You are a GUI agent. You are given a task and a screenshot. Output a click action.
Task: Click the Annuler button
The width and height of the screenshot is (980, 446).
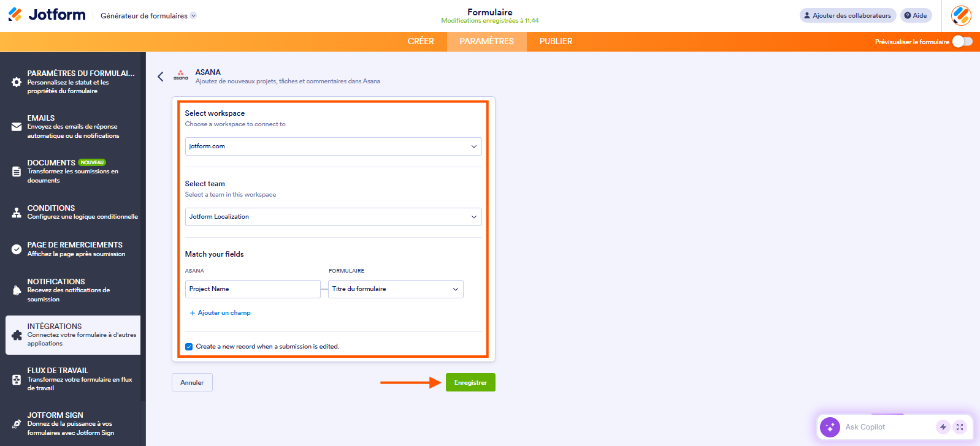pos(192,382)
